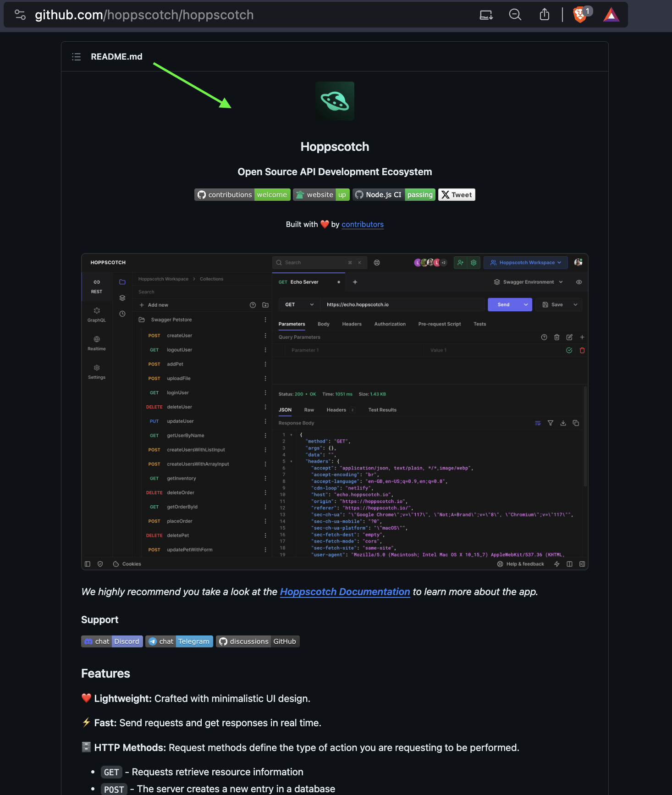Click the history clock icon in the app screenshot
Image resolution: width=672 pixels, height=795 pixels.
[x=122, y=314]
